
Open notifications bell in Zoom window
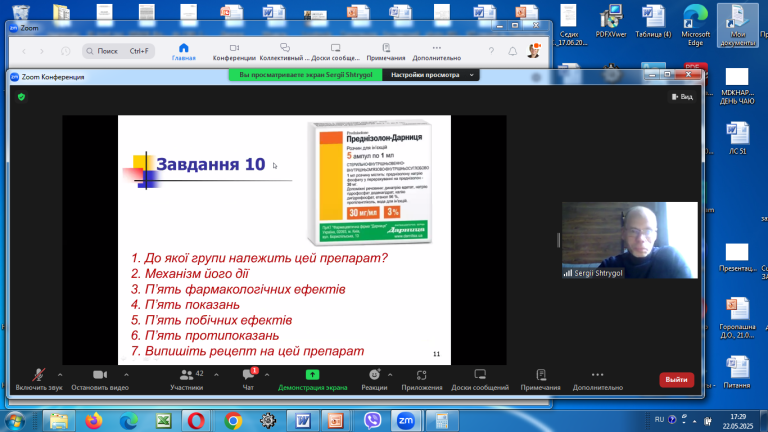click(512, 51)
